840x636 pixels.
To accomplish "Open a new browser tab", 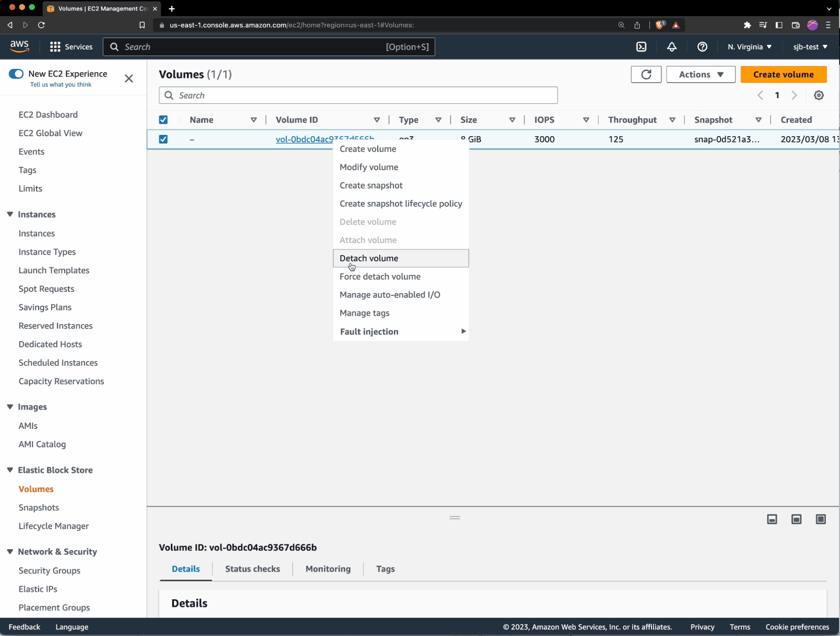I will click(171, 8).
